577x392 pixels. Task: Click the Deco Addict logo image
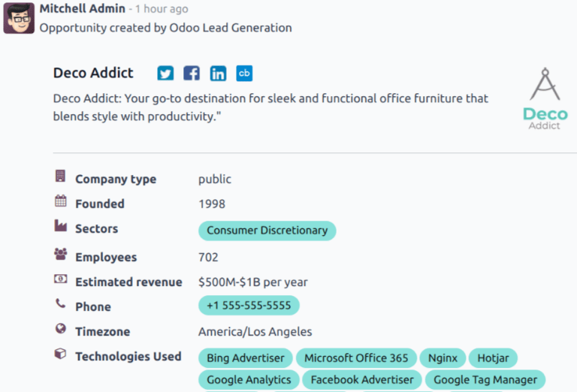coord(544,99)
